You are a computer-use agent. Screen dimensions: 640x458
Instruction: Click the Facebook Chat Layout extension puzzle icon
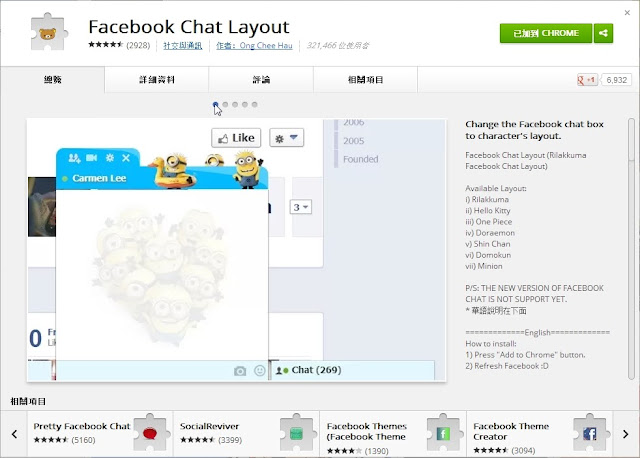pos(48,32)
